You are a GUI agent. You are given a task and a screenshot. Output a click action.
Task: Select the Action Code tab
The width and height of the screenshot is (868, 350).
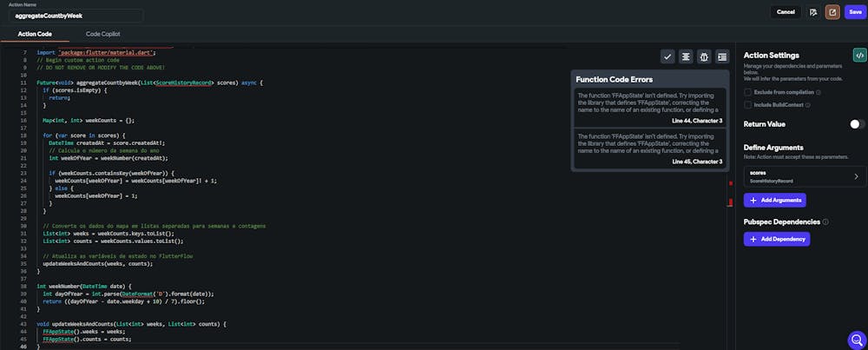tap(35, 34)
